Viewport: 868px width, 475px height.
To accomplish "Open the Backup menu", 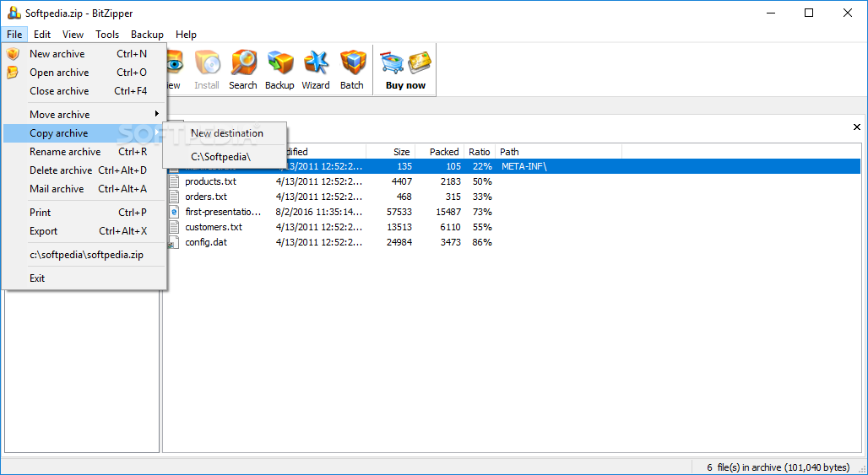I will 147,35.
